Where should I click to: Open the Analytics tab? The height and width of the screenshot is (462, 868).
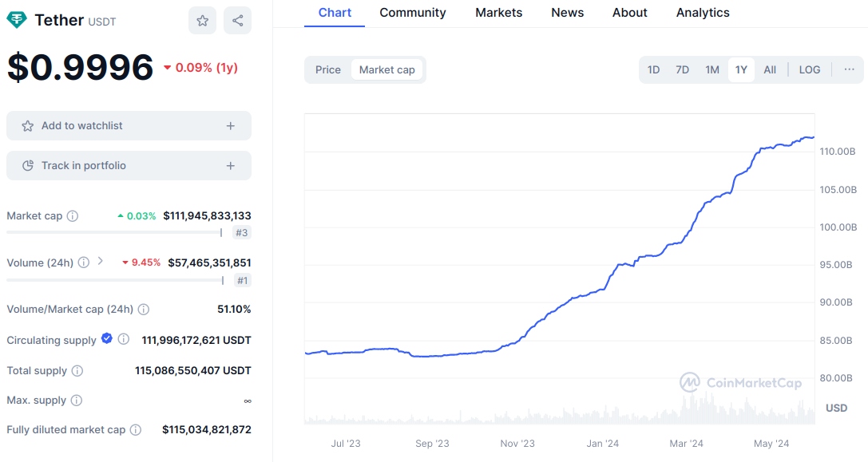(703, 13)
